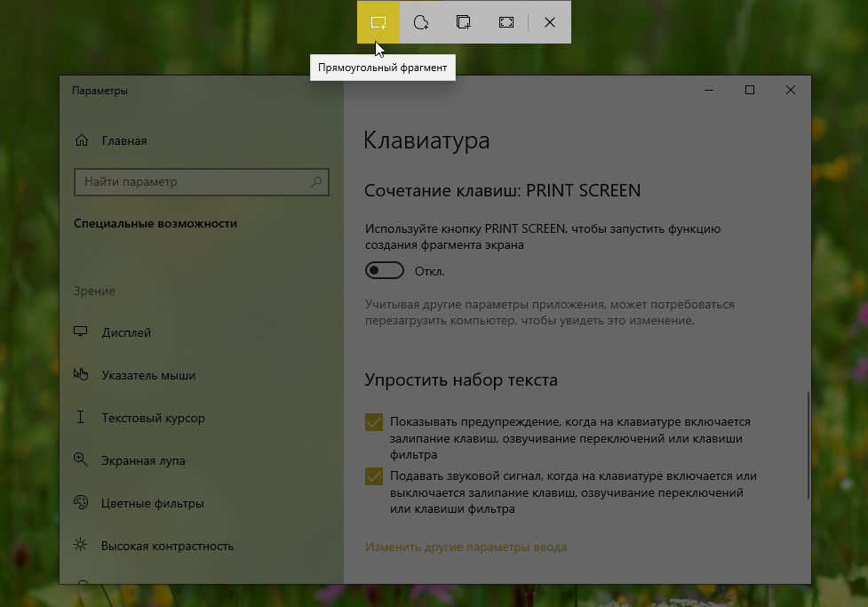Switch to window snip mode
The image size is (868, 607).
[x=464, y=22]
